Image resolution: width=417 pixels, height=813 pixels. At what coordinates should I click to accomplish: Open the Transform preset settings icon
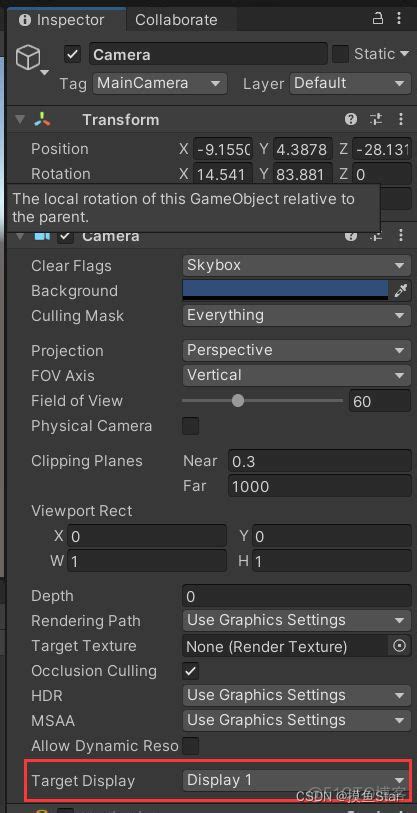376,120
